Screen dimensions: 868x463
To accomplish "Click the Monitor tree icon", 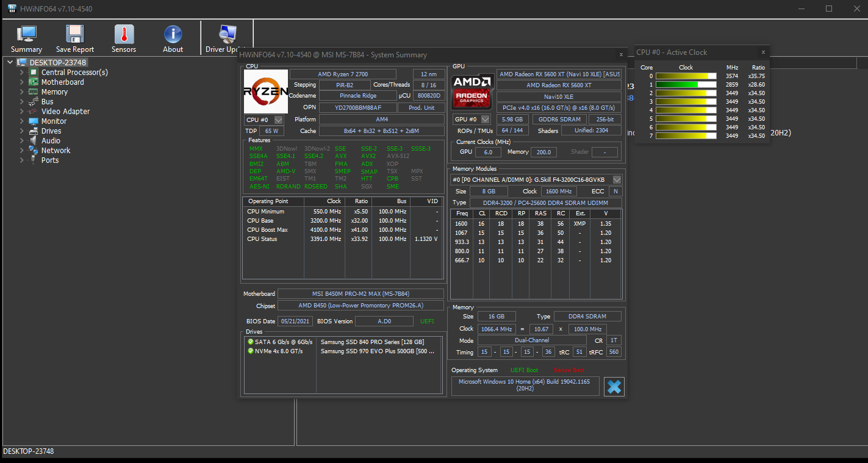I will tap(35, 121).
